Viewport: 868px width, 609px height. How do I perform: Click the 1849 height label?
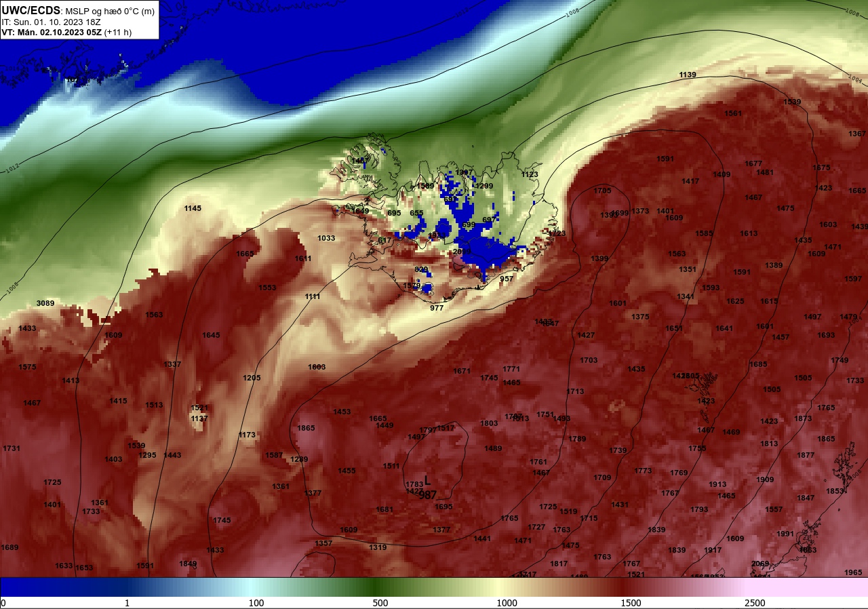tap(188, 564)
